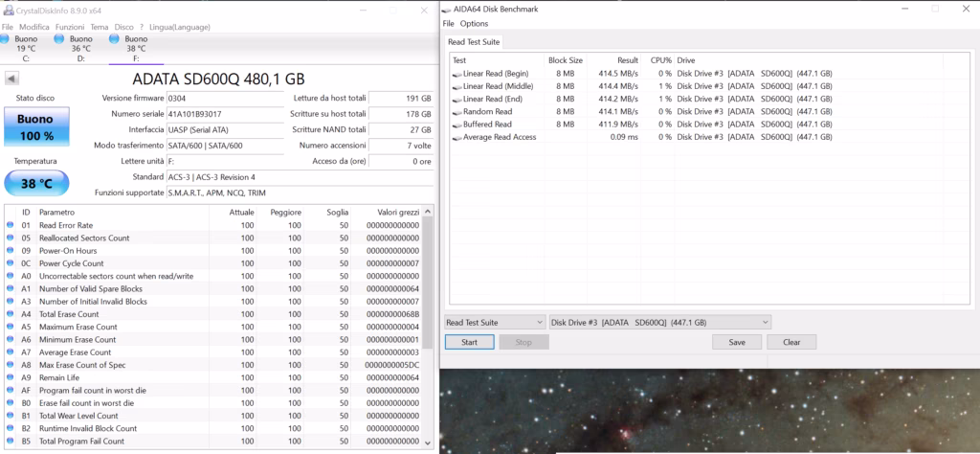Click the SMART list scroll down arrow
Screen dimensions: 980x454
click(x=428, y=443)
